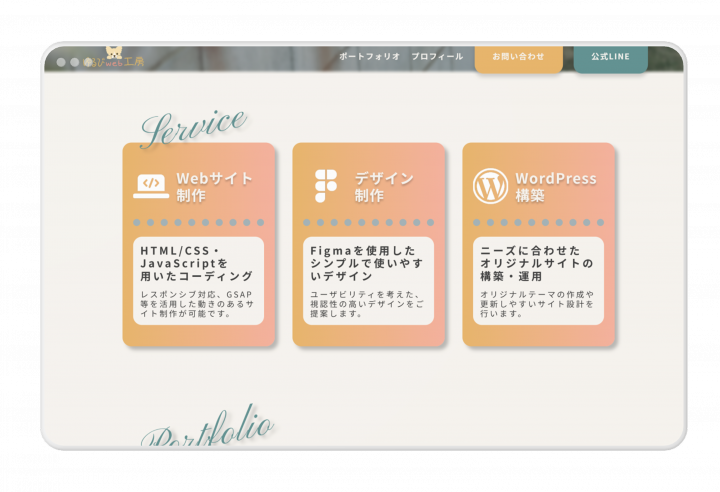Open the ポートフォリオ menu item
Viewport: 720px width, 492px height.
(369, 57)
